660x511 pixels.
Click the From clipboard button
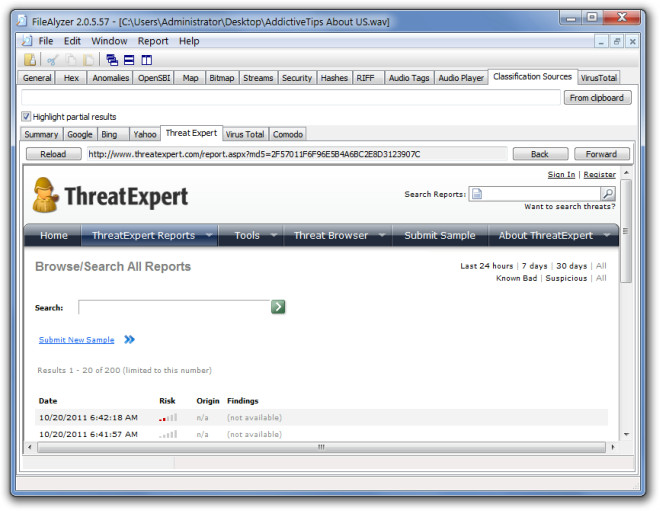pyautogui.click(x=597, y=98)
